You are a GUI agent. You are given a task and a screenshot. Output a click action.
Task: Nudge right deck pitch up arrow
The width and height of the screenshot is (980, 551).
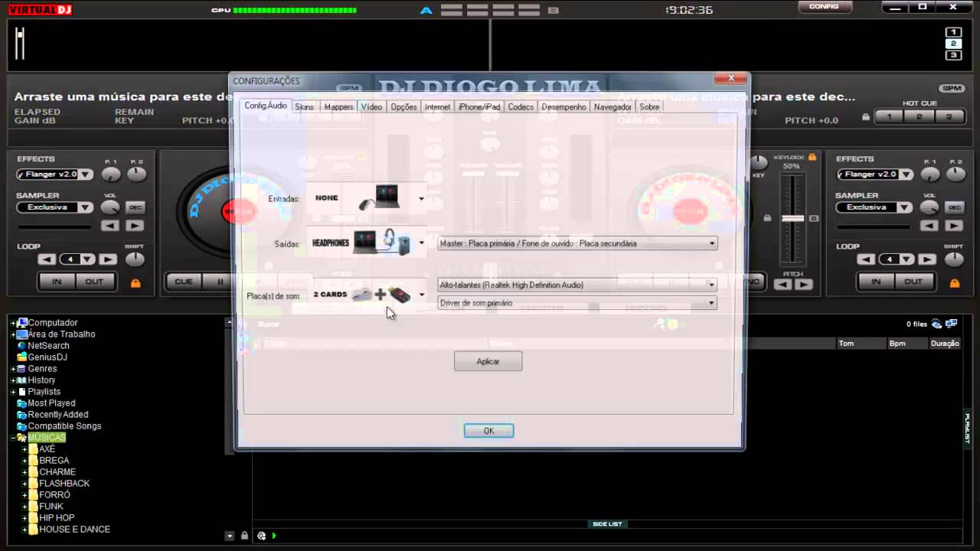(x=803, y=285)
